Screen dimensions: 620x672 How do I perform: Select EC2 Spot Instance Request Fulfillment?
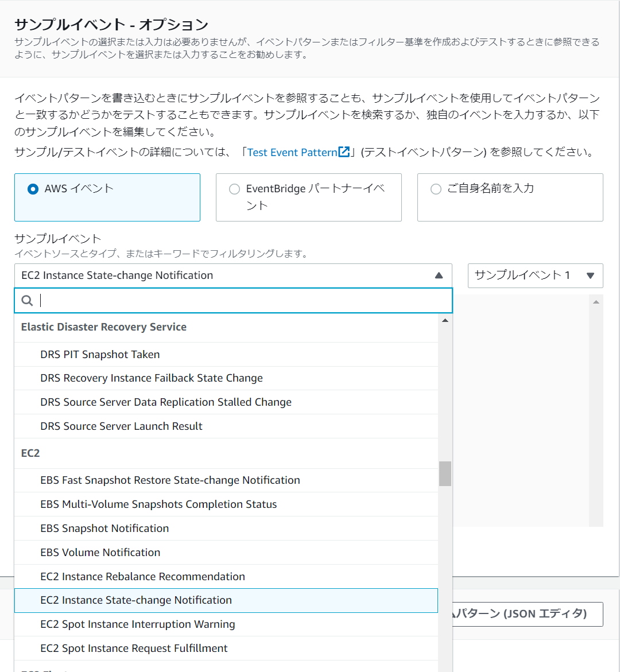coord(226,648)
